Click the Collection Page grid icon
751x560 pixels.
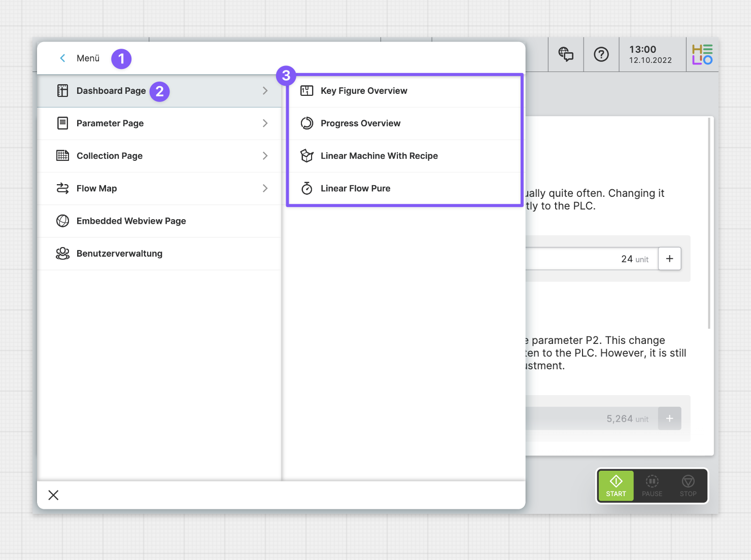(62, 156)
